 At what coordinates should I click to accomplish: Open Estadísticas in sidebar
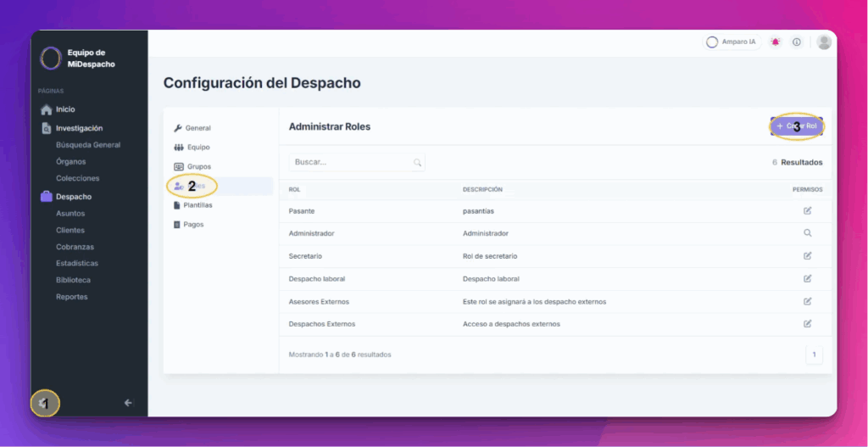coord(77,263)
